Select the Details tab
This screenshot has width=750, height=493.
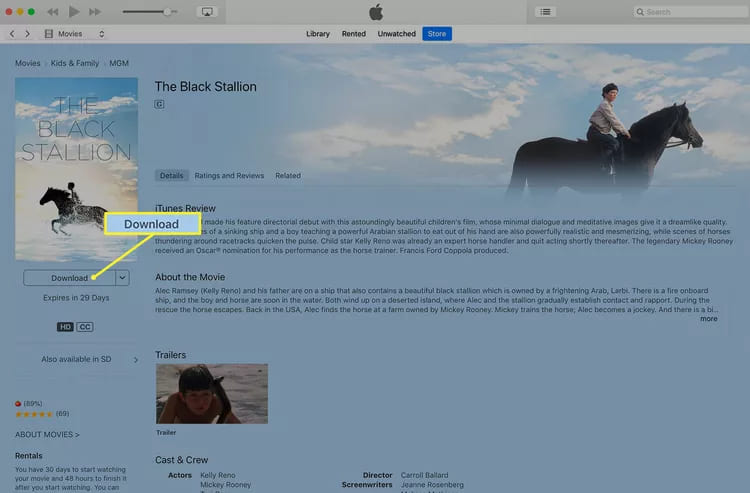pyautogui.click(x=171, y=175)
